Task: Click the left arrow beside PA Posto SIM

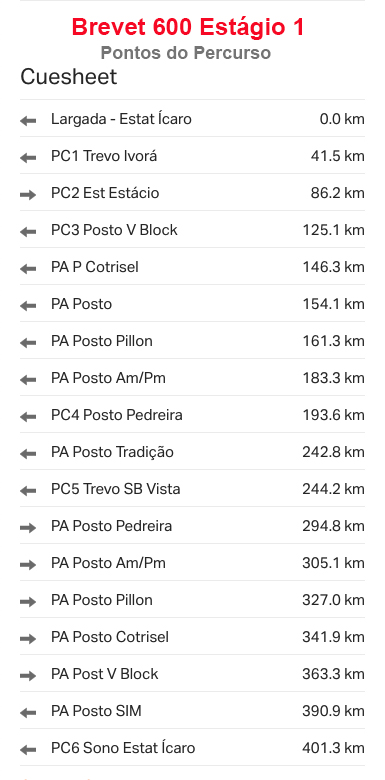Action: click(x=28, y=713)
